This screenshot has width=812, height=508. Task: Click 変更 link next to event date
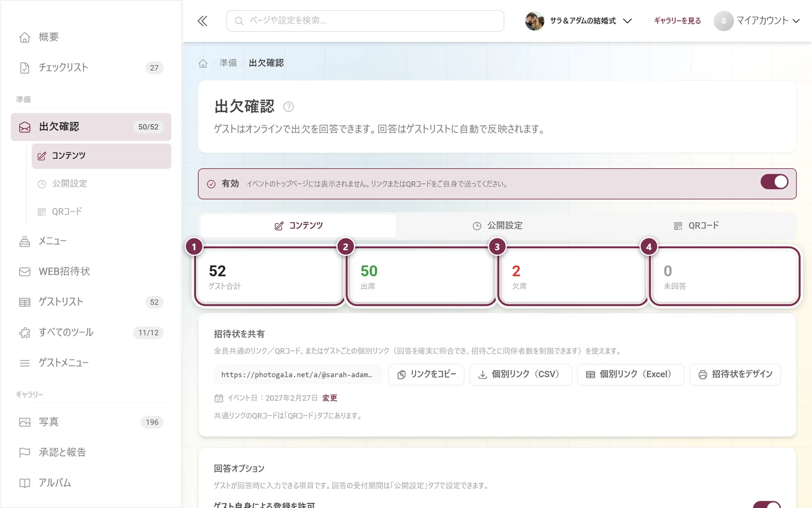[330, 398]
